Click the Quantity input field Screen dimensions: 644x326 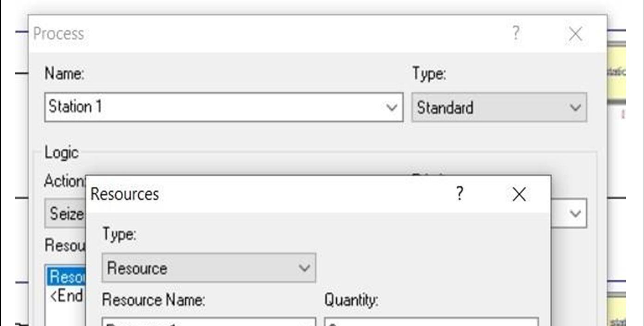click(431, 322)
